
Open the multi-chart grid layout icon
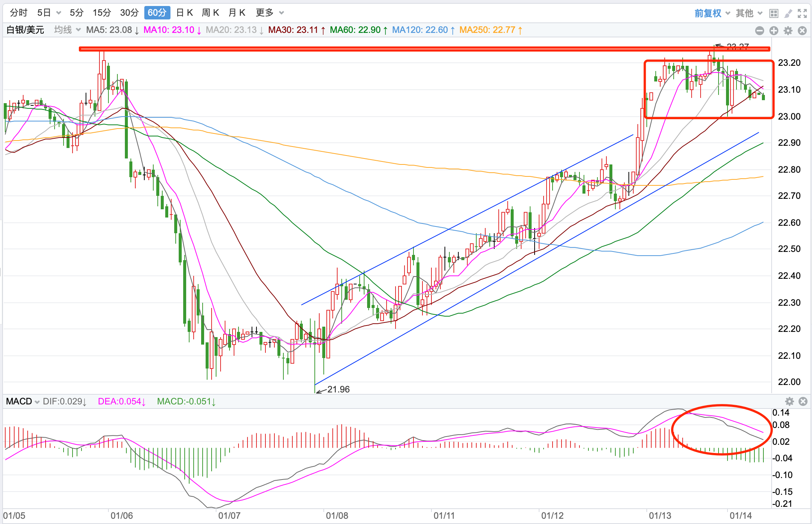pyautogui.click(x=773, y=14)
